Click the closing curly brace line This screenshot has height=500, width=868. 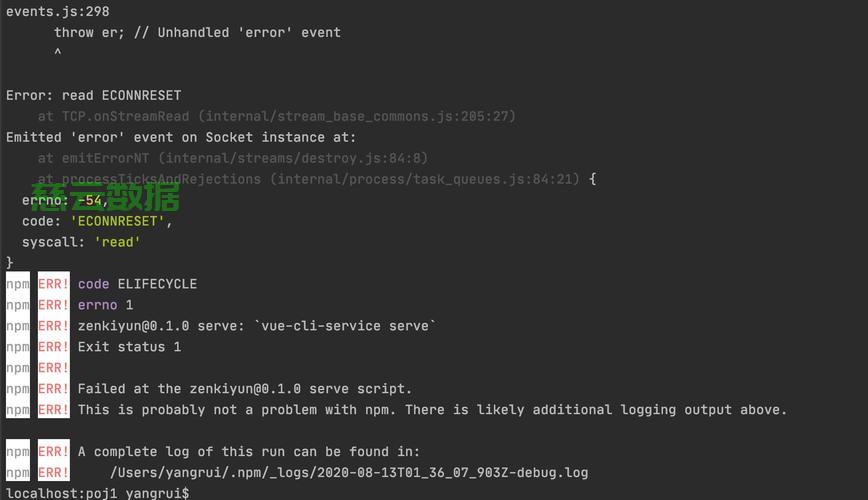tap(9, 262)
